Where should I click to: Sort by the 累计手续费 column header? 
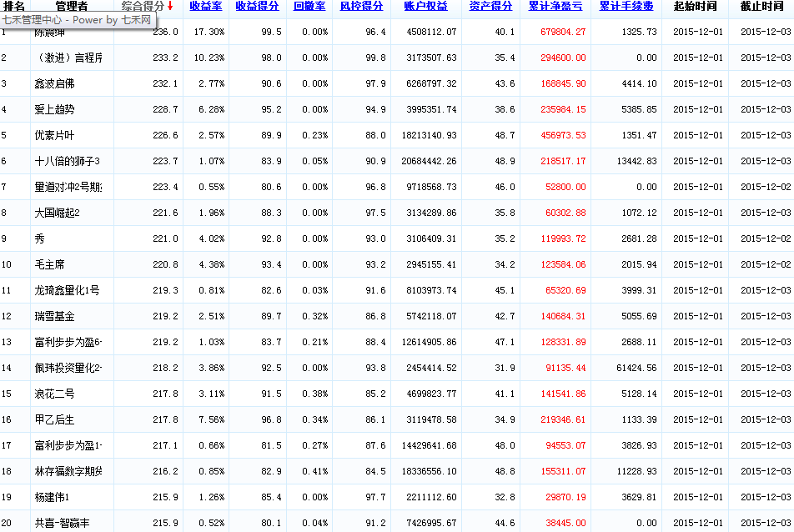point(626,6)
